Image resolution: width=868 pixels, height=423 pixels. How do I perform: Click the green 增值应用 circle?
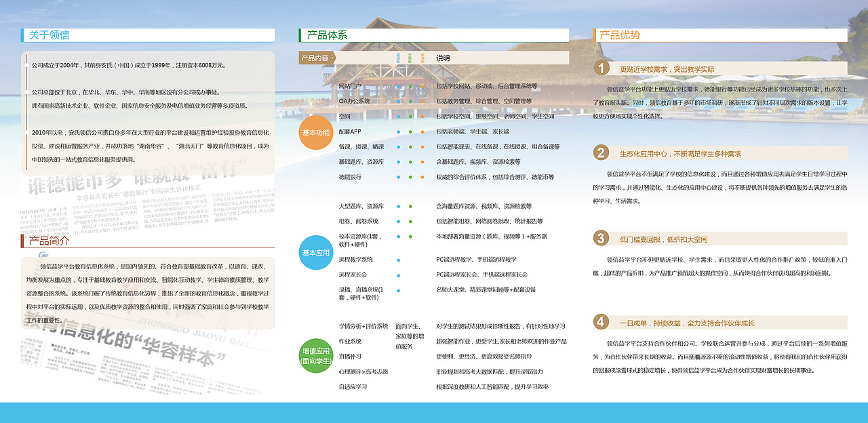(x=316, y=356)
